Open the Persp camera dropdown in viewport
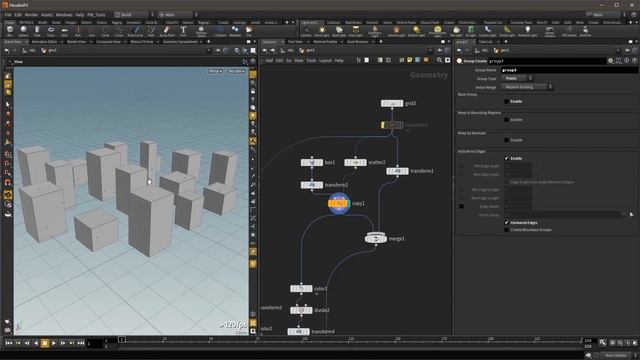 (x=215, y=71)
